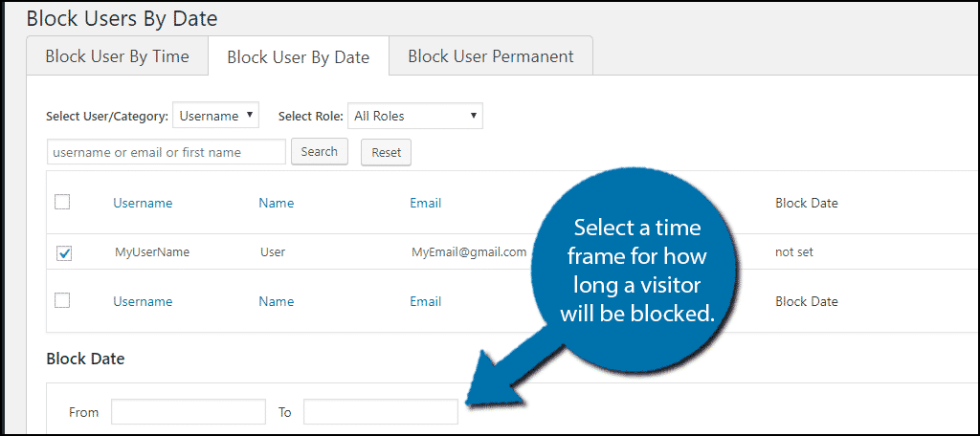Uncheck the MyUserName row checkbox
The width and height of the screenshot is (980, 436).
(64, 253)
